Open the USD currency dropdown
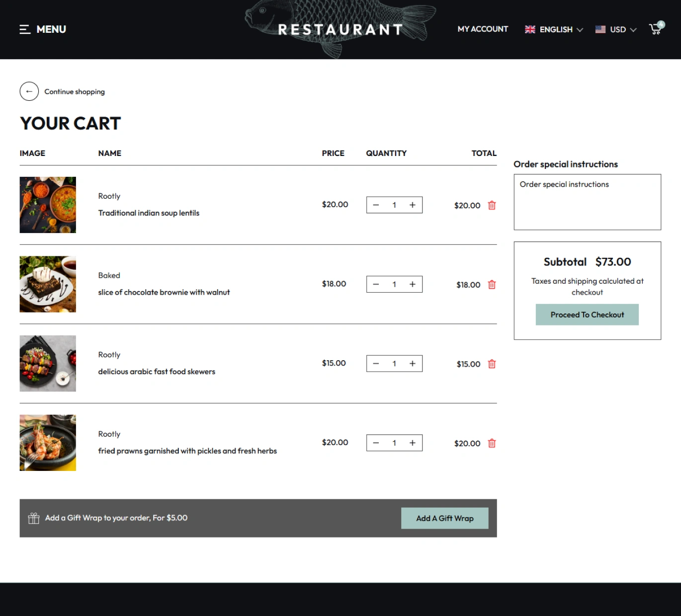Viewport: 681px width, 616px height. 616,29
